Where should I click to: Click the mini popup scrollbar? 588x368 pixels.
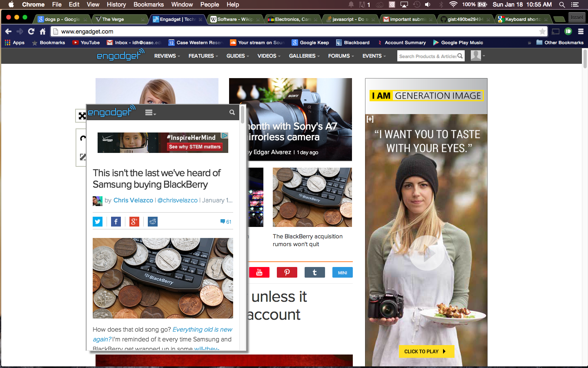(x=243, y=114)
